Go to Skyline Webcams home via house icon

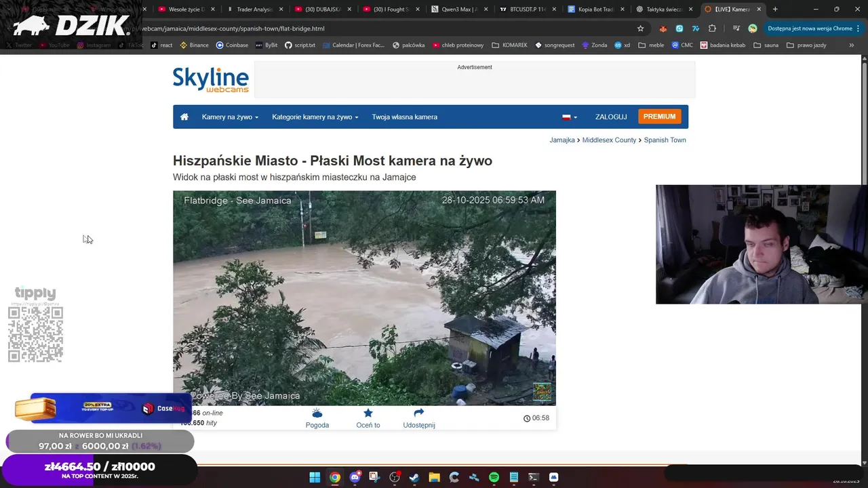coord(184,117)
